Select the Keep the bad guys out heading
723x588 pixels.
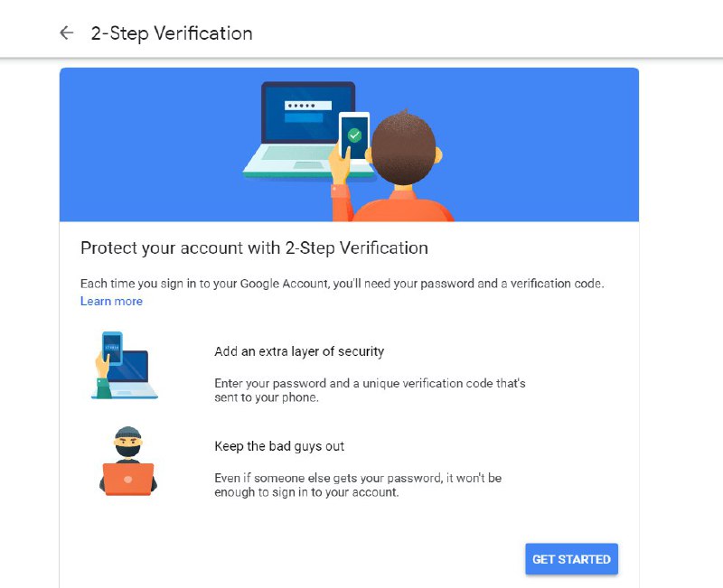[x=279, y=446]
